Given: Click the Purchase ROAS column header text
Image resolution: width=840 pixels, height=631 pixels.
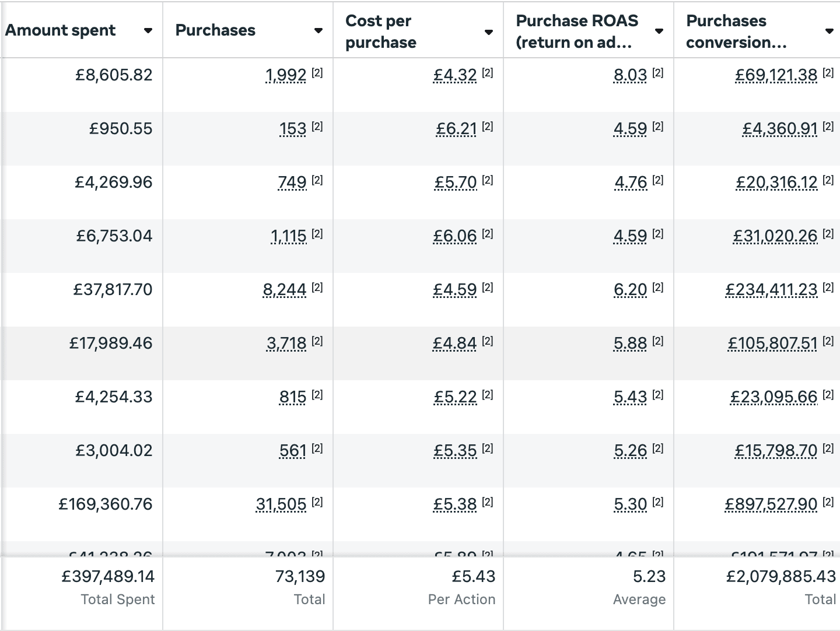Looking at the screenshot, I should (x=577, y=31).
